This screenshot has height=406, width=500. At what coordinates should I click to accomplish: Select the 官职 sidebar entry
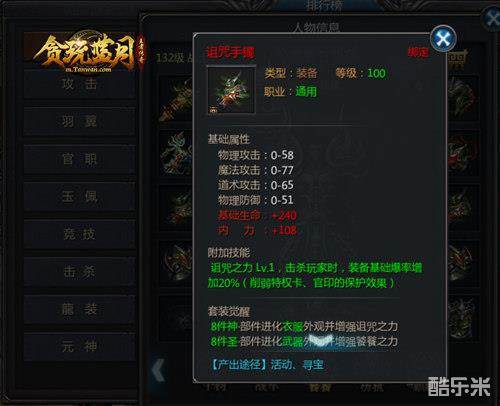click(79, 159)
